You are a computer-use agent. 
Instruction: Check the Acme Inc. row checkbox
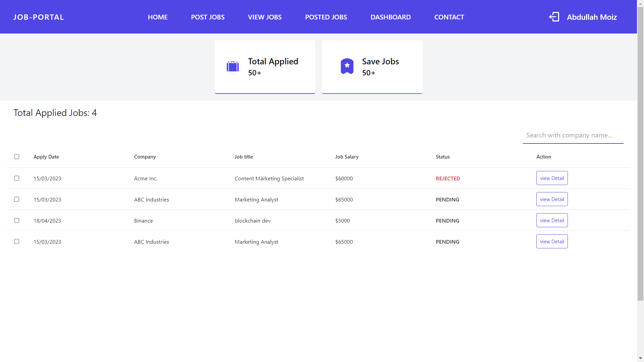point(16,178)
